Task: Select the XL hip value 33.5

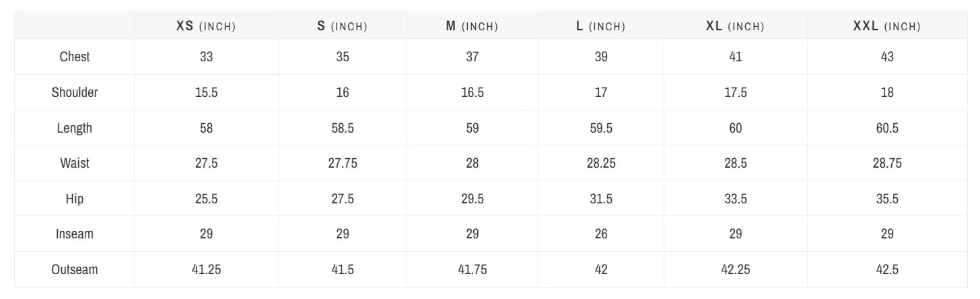Action: click(736, 199)
